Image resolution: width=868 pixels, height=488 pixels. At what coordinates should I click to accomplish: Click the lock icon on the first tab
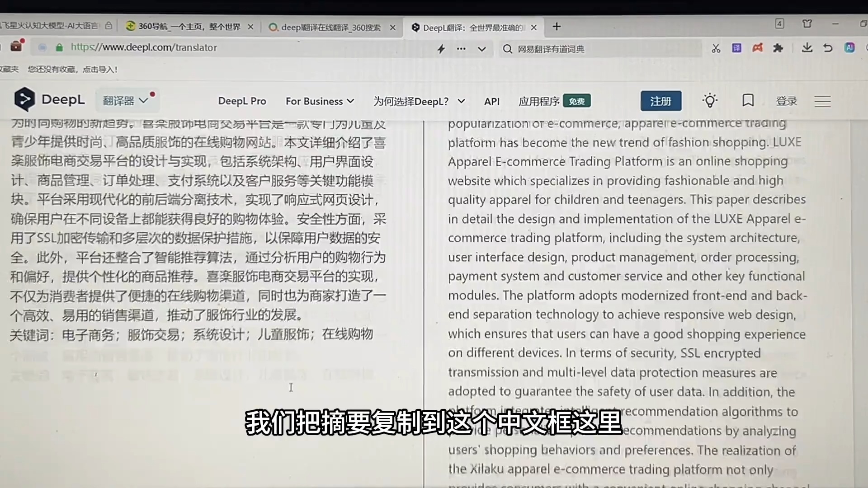point(108,26)
